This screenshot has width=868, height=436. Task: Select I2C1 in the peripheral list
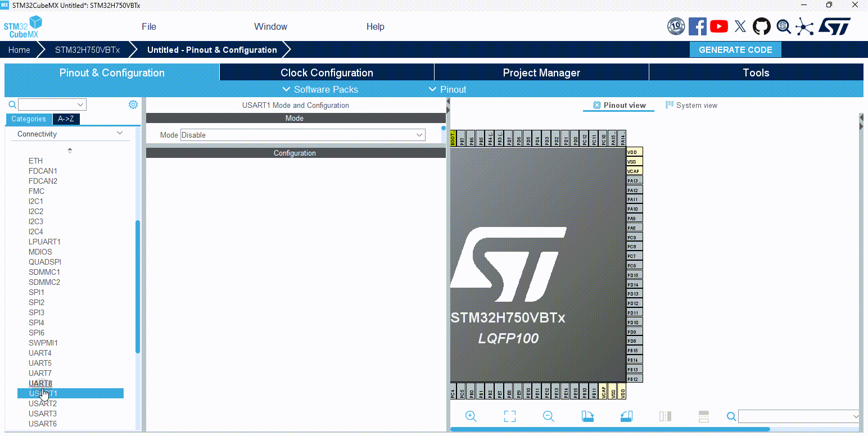pos(35,201)
